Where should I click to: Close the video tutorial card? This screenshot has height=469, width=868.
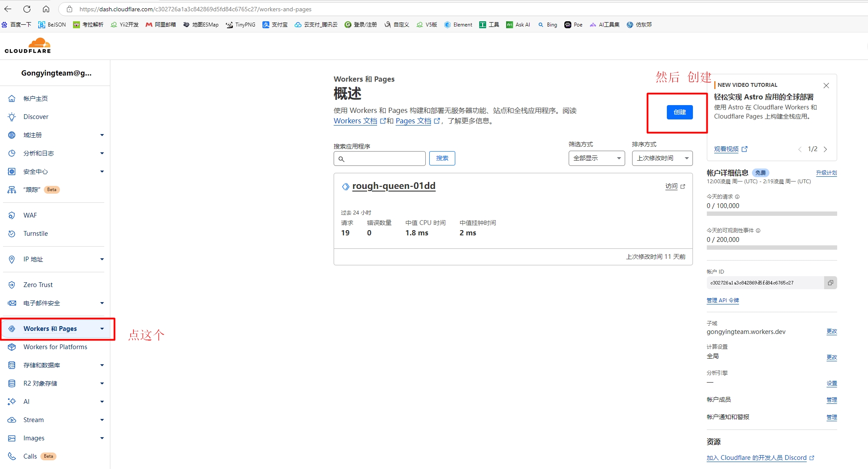826,86
